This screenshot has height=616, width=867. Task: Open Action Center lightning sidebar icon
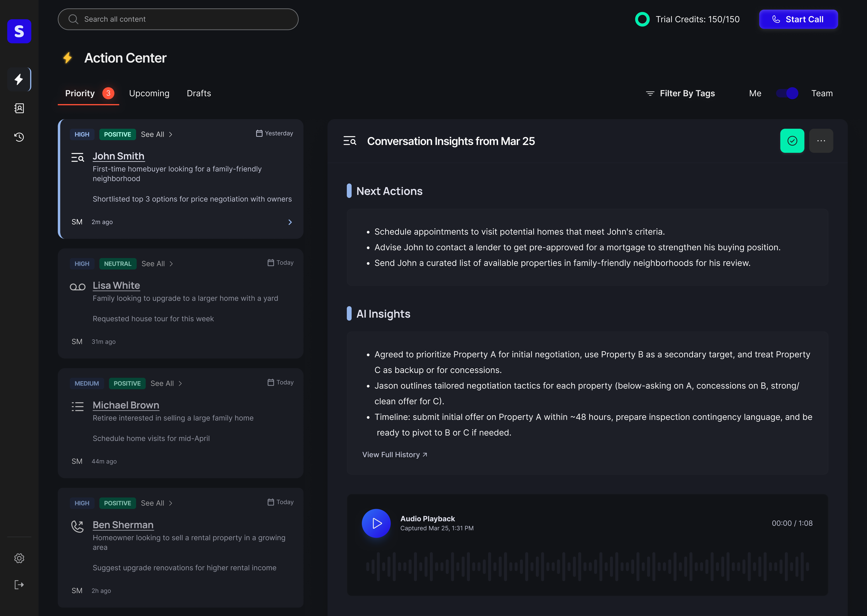19,79
